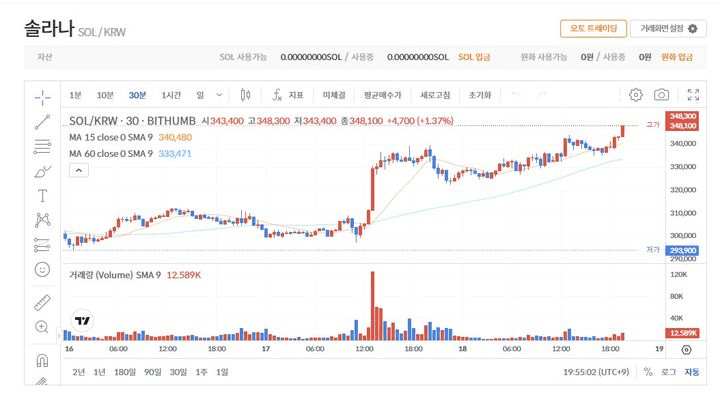This screenshot has height=414, width=720.
Task: Select the 1시간 interval
Action: coord(171,95)
